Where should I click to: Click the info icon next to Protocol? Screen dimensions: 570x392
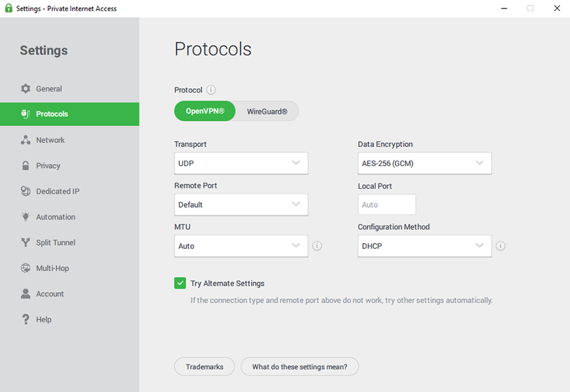pyautogui.click(x=211, y=90)
